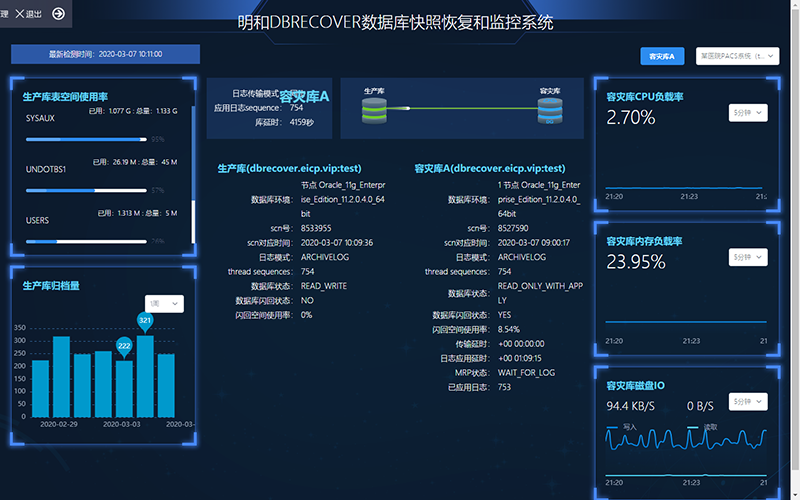Click the 容灾库磁盘IO panel title
This screenshot has width=800, height=500.
coord(636,386)
